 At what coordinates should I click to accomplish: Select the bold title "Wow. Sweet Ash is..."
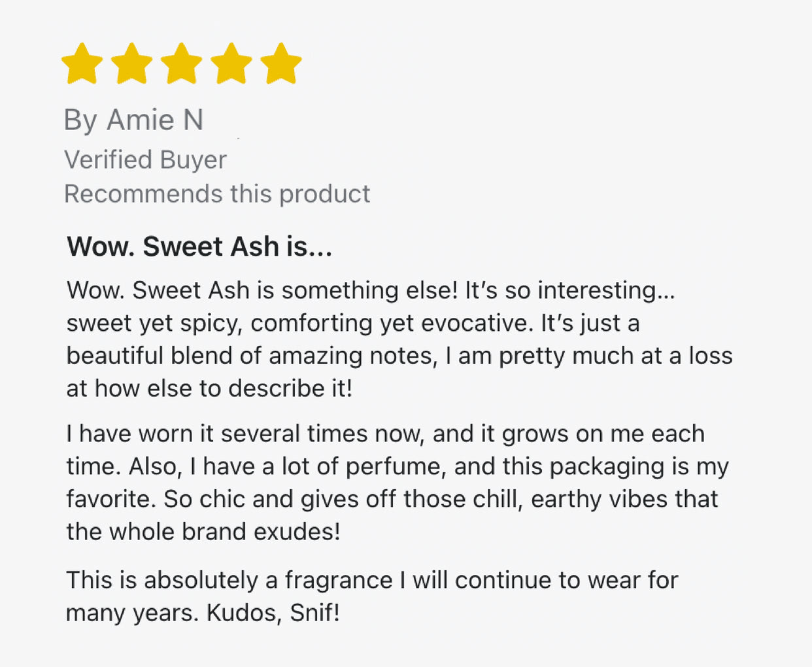199,247
